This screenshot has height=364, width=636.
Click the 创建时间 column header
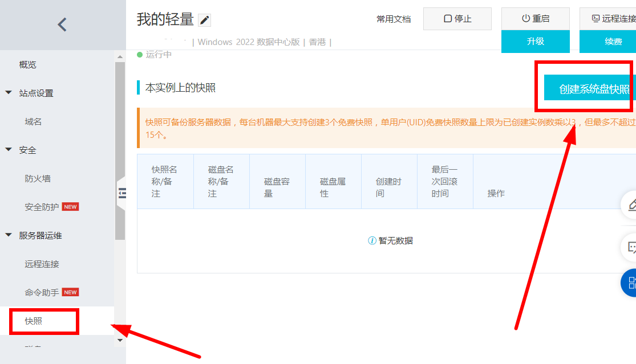click(390, 181)
